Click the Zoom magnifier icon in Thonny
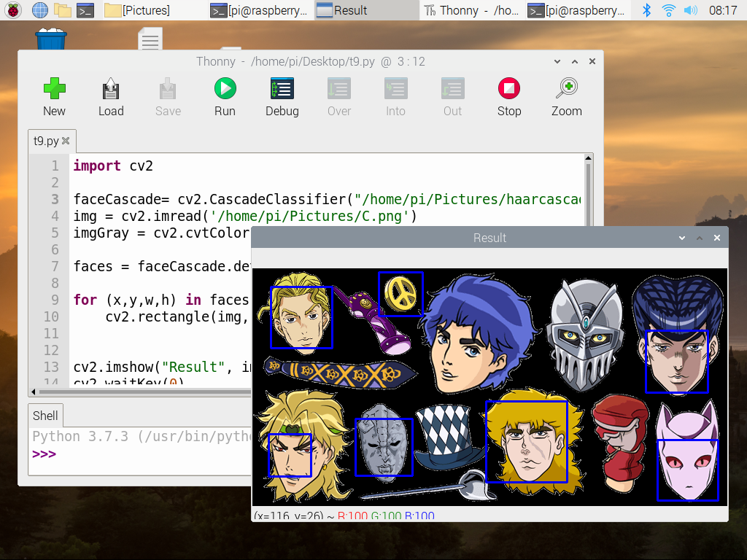747x560 pixels. tap(566, 88)
